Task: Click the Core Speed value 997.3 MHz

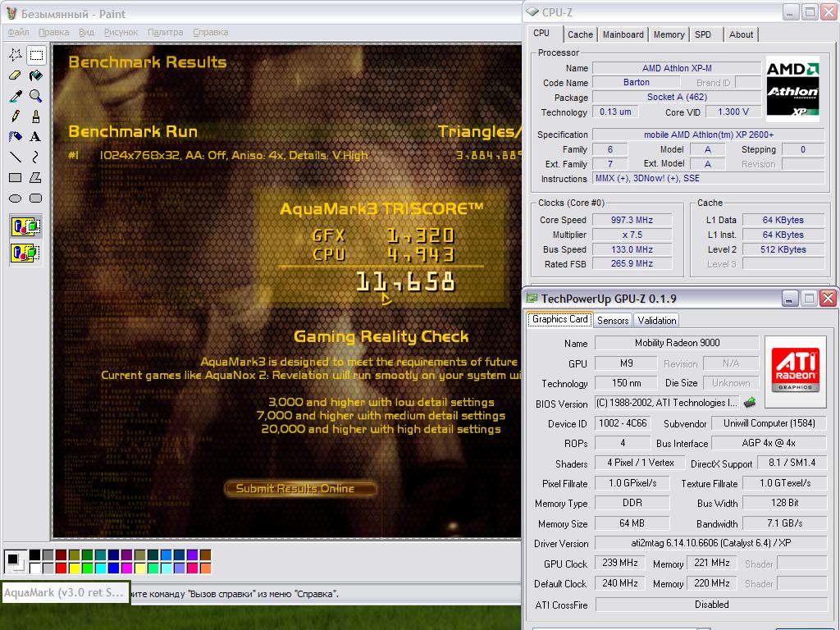Action: click(x=632, y=220)
